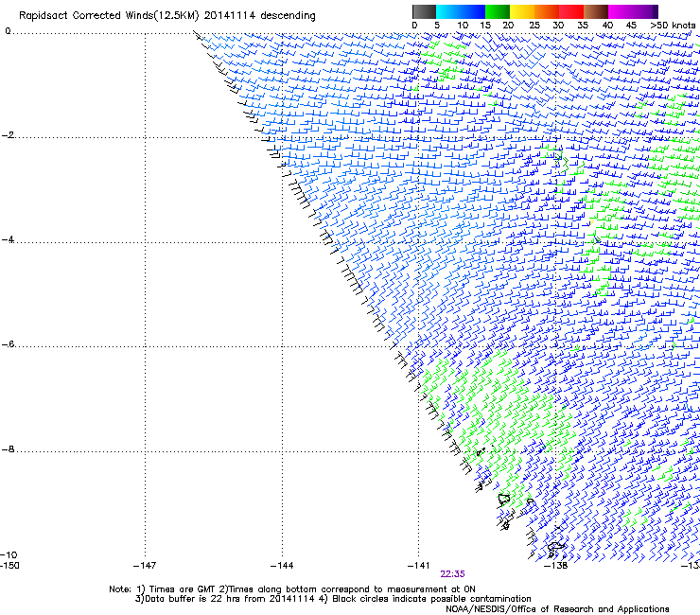700x615 pixels.
Task: Click the longitude label -150
Action: click(x=9, y=566)
